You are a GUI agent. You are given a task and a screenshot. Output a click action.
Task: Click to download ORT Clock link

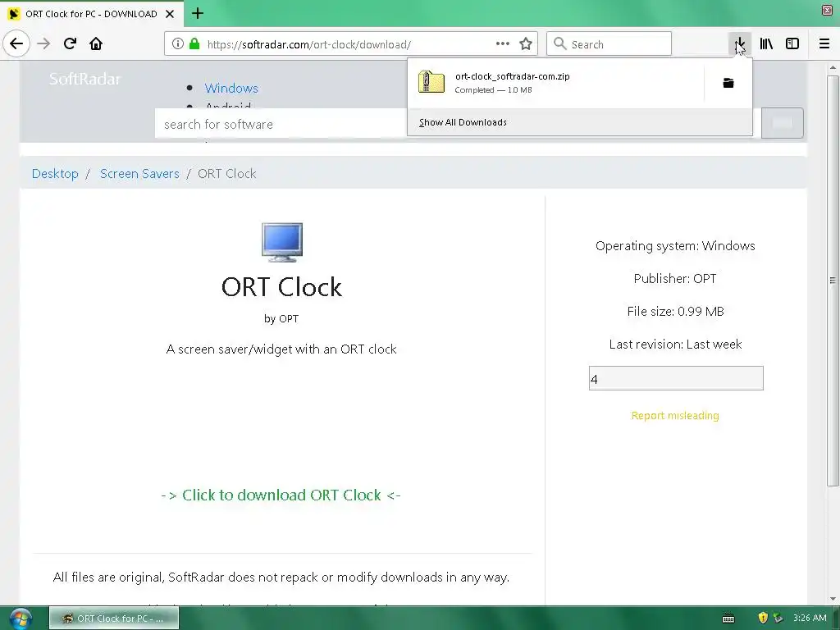pos(281,495)
